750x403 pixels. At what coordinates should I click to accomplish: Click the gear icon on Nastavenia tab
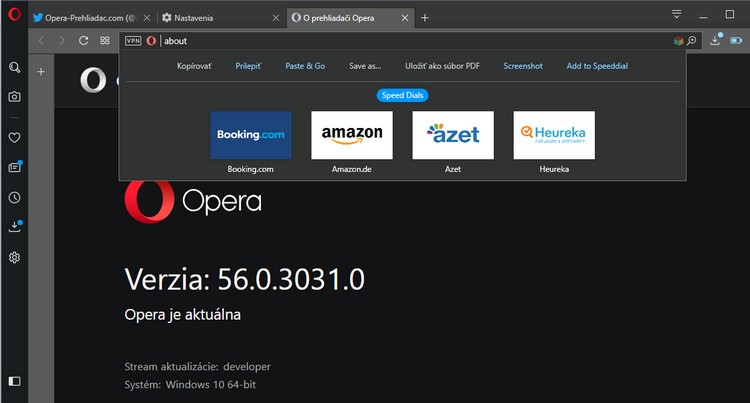pos(166,18)
